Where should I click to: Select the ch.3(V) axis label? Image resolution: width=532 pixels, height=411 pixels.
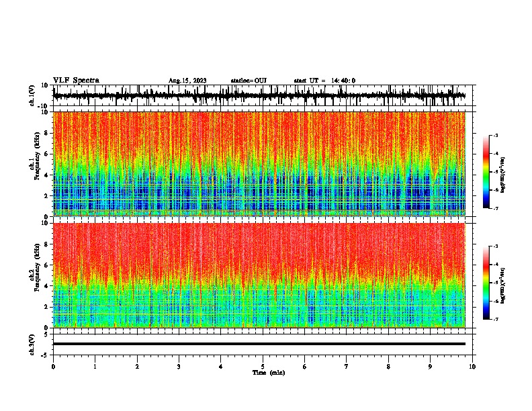click(32, 345)
